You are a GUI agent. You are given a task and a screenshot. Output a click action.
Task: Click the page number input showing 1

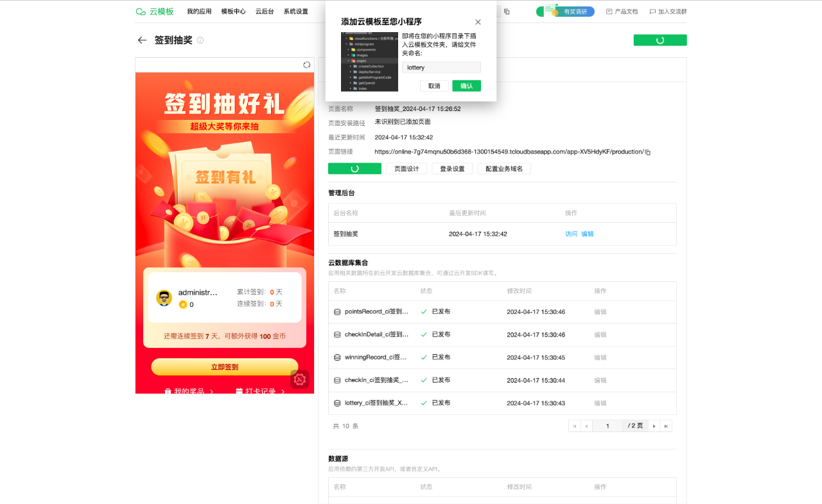click(608, 426)
